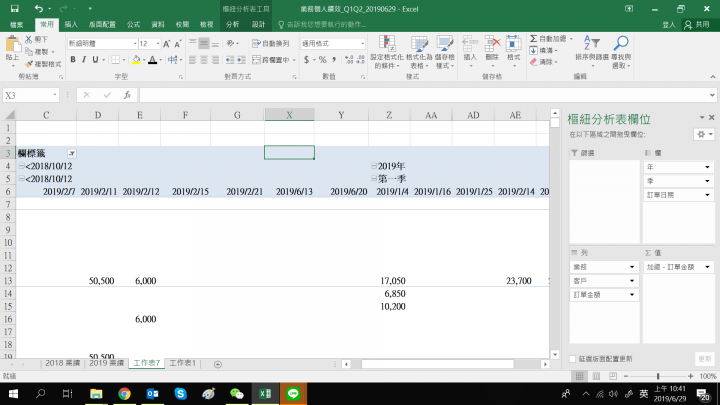
Task: Switch to the 分析 Analyze tab
Action: tap(232, 24)
